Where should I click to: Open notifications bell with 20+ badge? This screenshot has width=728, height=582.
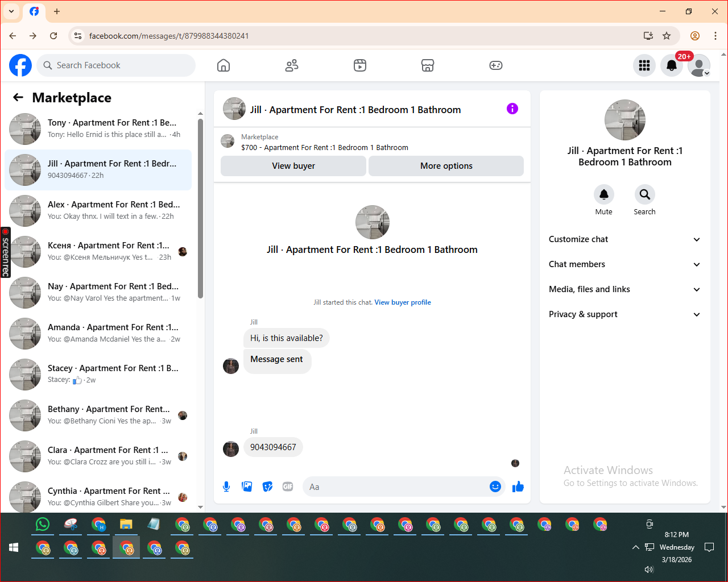[x=672, y=65]
